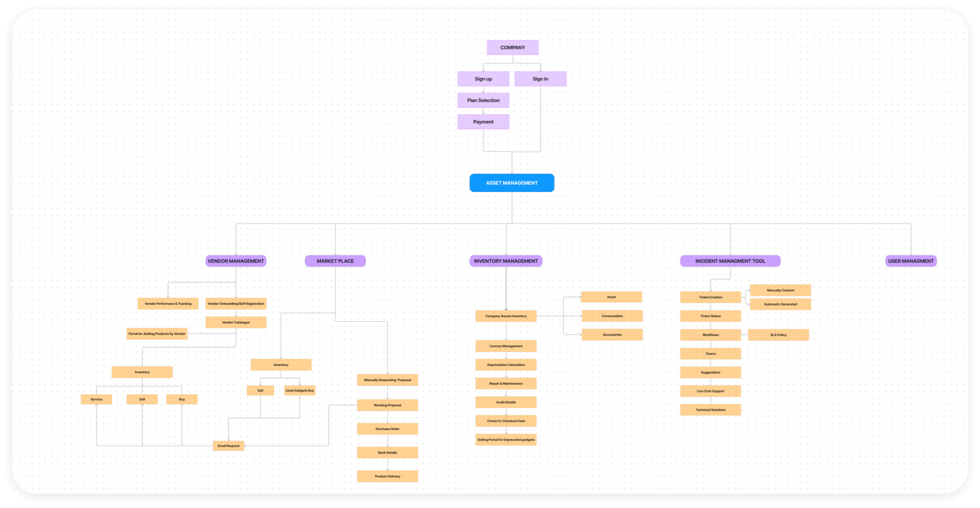Click the INCIDENT MANAGMENT TOOL header
This screenshot has width=980, height=508.
730,261
